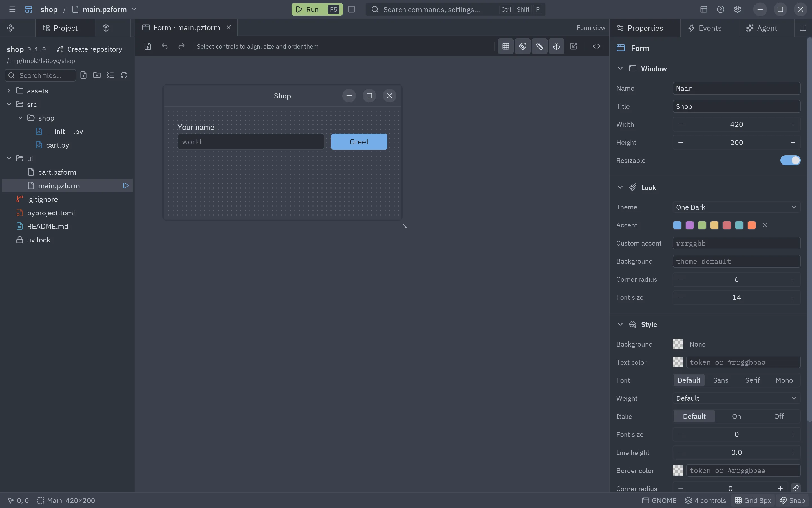The width and height of the screenshot is (812, 508).
Task: Click the open-external preview icon
Action: [573, 46]
